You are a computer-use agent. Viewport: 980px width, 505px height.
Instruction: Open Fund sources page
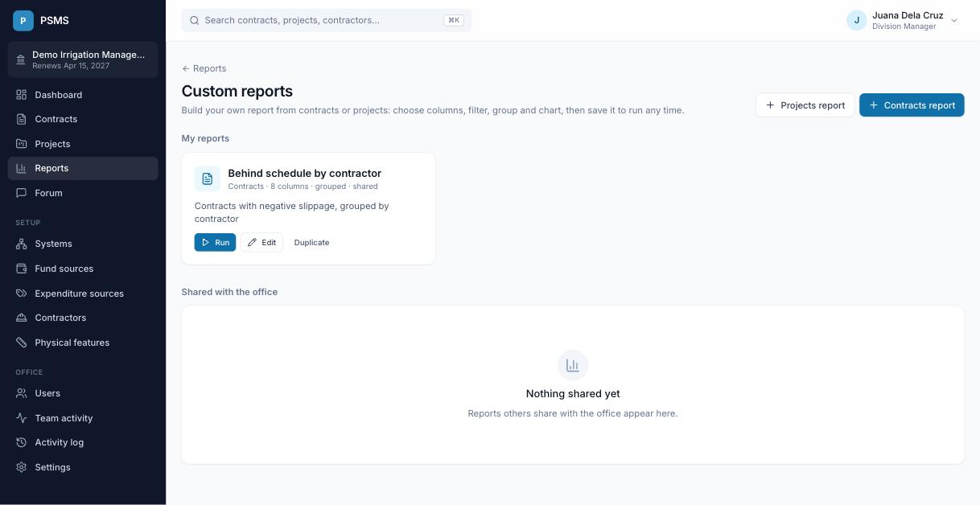83,269
